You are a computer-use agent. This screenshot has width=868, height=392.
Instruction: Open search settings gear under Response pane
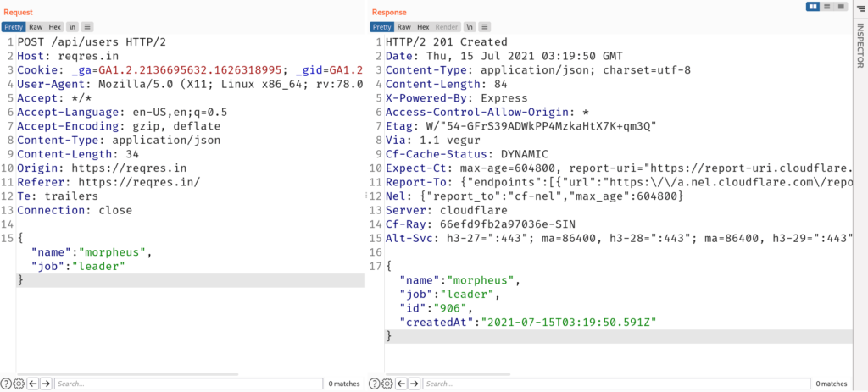point(387,384)
